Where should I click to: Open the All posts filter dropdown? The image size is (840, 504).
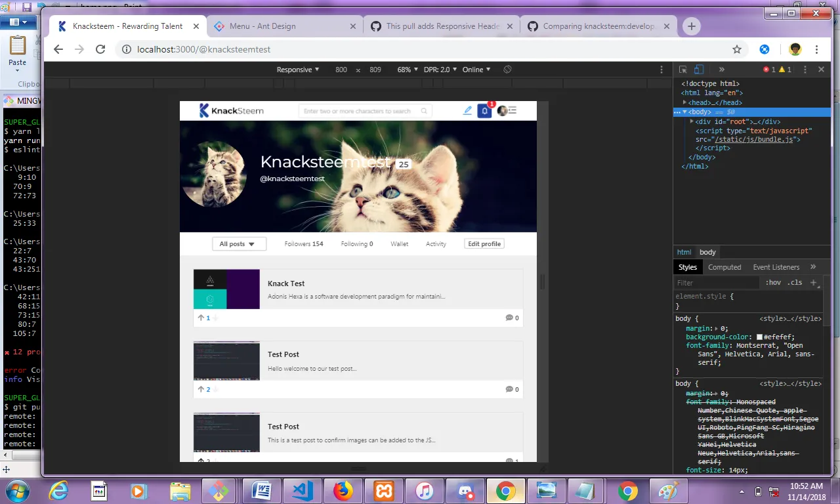[x=239, y=243]
